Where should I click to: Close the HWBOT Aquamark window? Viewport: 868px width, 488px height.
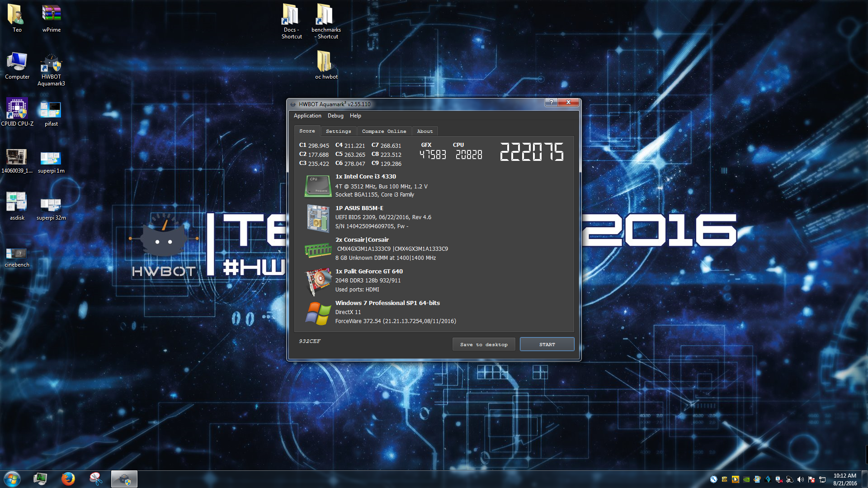(x=568, y=102)
